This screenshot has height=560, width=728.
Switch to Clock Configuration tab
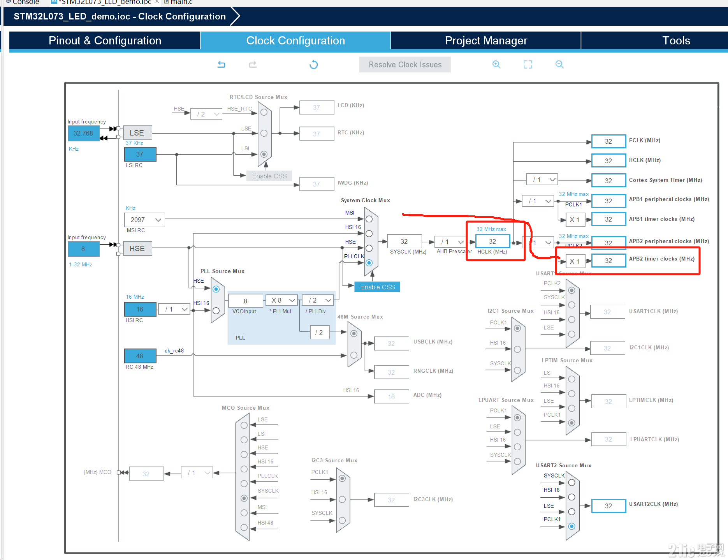[295, 41]
